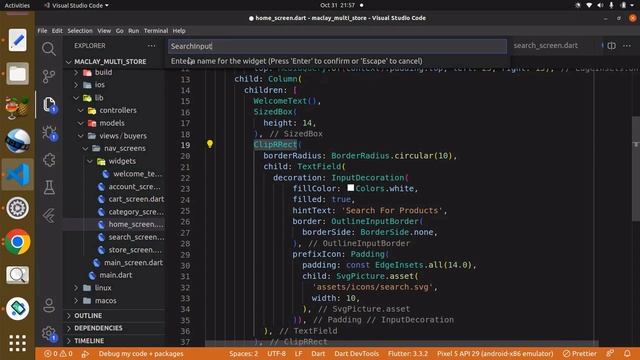The width and height of the screenshot is (640, 360).
Task: Change Spaces: 2 indentation setting
Action: pyautogui.click(x=243, y=353)
